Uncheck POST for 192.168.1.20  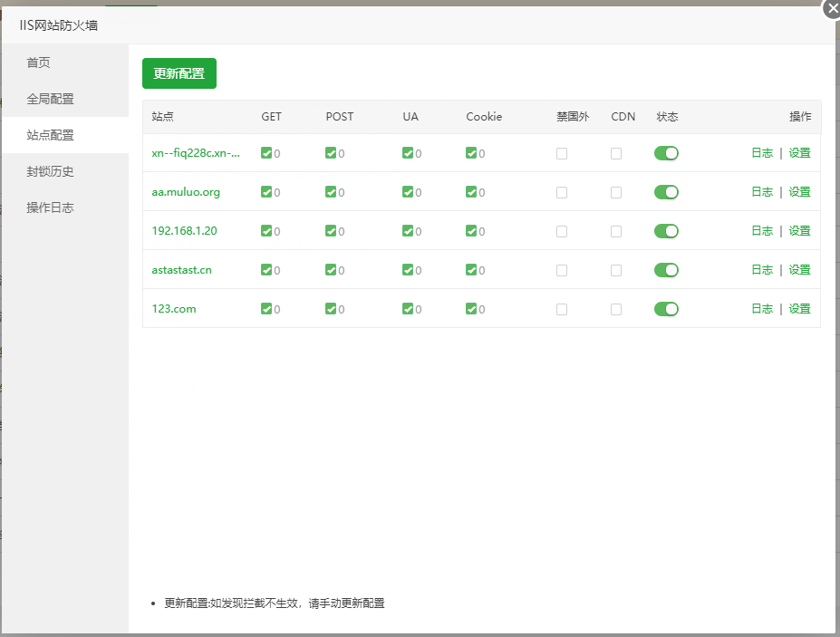click(x=331, y=231)
